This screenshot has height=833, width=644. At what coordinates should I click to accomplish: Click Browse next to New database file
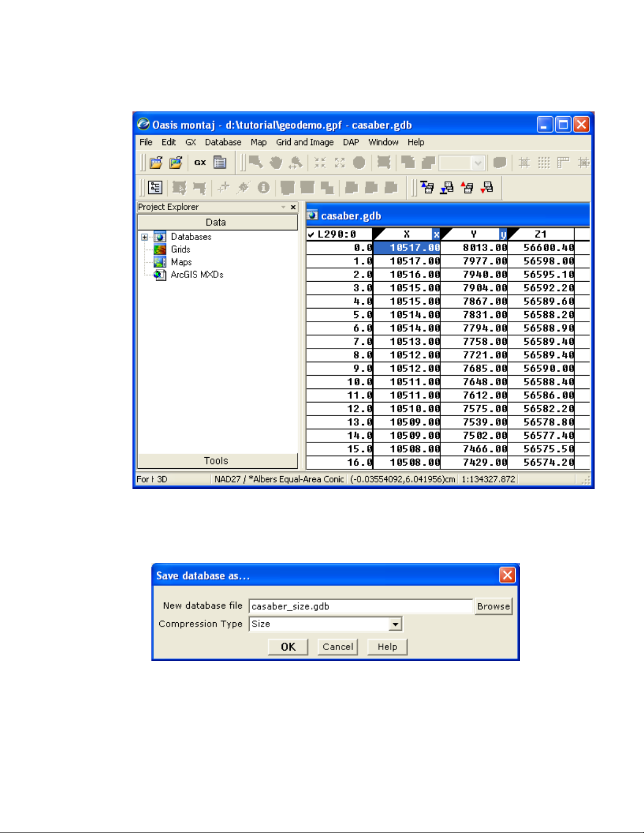pyautogui.click(x=493, y=606)
